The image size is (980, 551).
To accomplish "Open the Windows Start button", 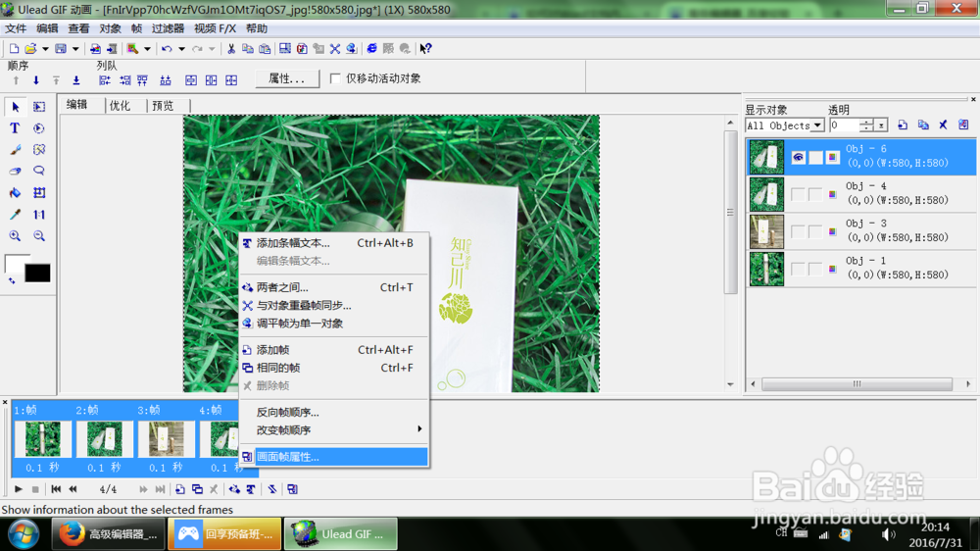I will point(23,534).
